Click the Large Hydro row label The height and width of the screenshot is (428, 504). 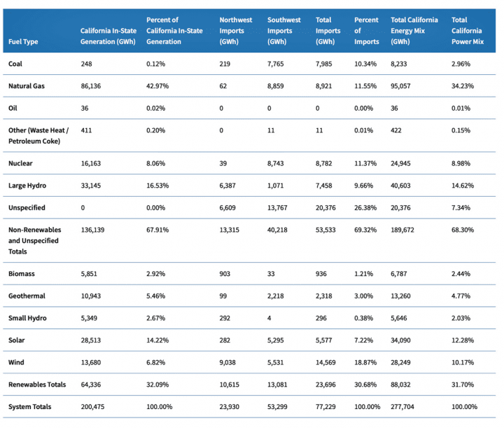point(27,186)
